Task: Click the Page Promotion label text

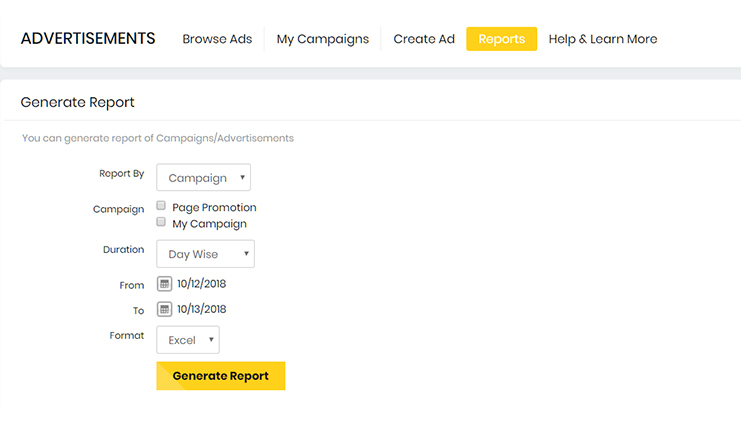Action: click(x=214, y=208)
